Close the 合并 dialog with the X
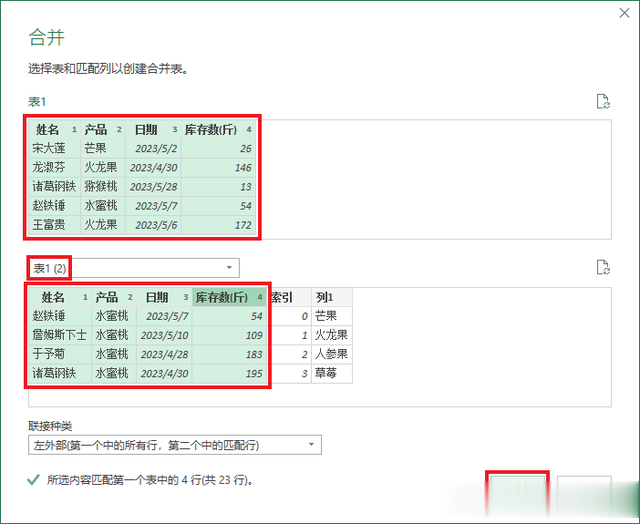Image resolution: width=640 pixels, height=524 pixels. pyautogui.click(x=624, y=13)
